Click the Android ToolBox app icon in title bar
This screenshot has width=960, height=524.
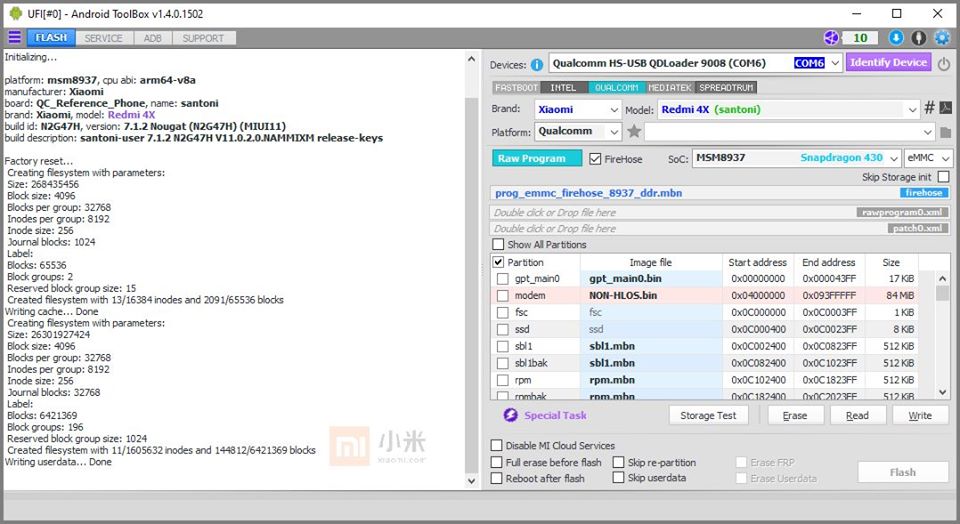pos(16,13)
